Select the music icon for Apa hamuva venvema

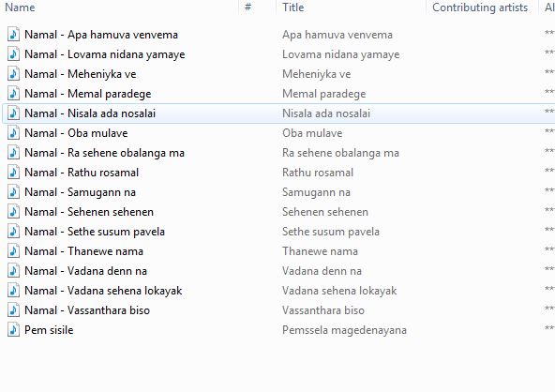13,35
